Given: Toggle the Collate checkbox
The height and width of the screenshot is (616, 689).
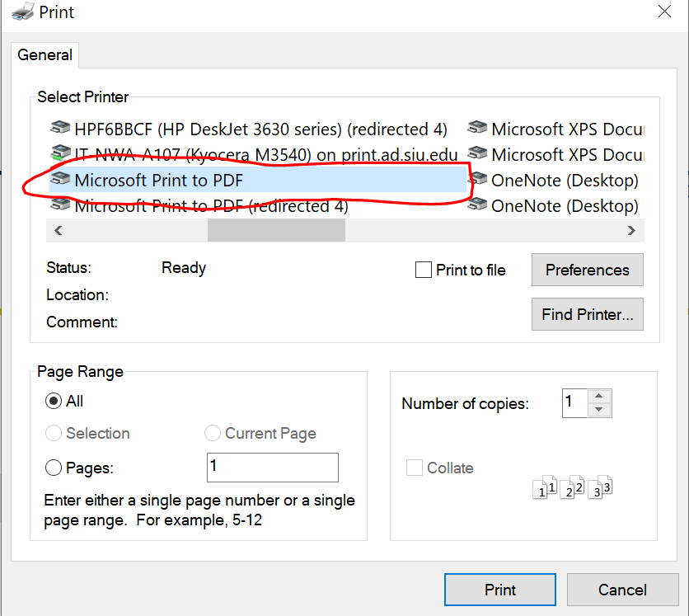Looking at the screenshot, I should [x=415, y=468].
